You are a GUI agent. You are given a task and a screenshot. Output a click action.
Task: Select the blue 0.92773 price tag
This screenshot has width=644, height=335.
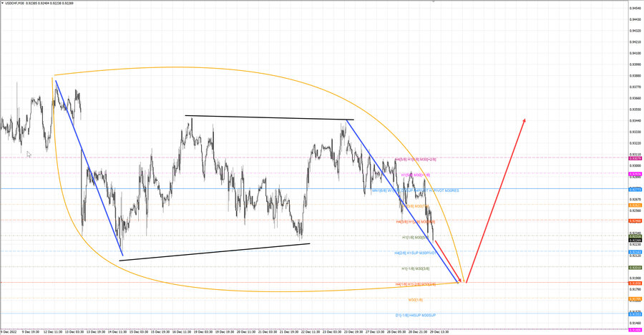coord(635,190)
